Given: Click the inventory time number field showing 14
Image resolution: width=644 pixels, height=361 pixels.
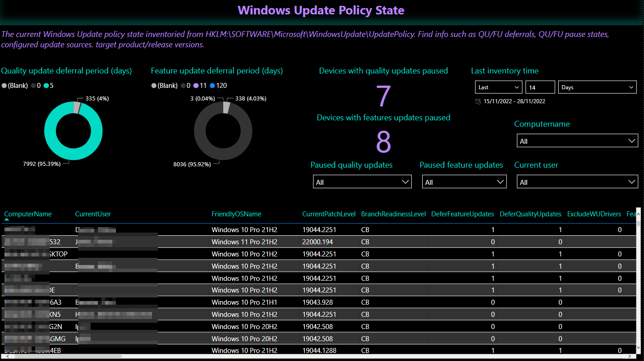Looking at the screenshot, I should 540,87.
